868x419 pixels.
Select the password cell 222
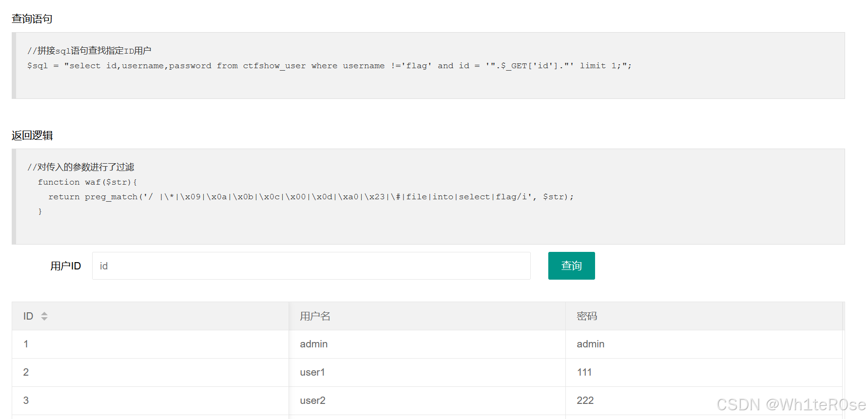(704, 400)
